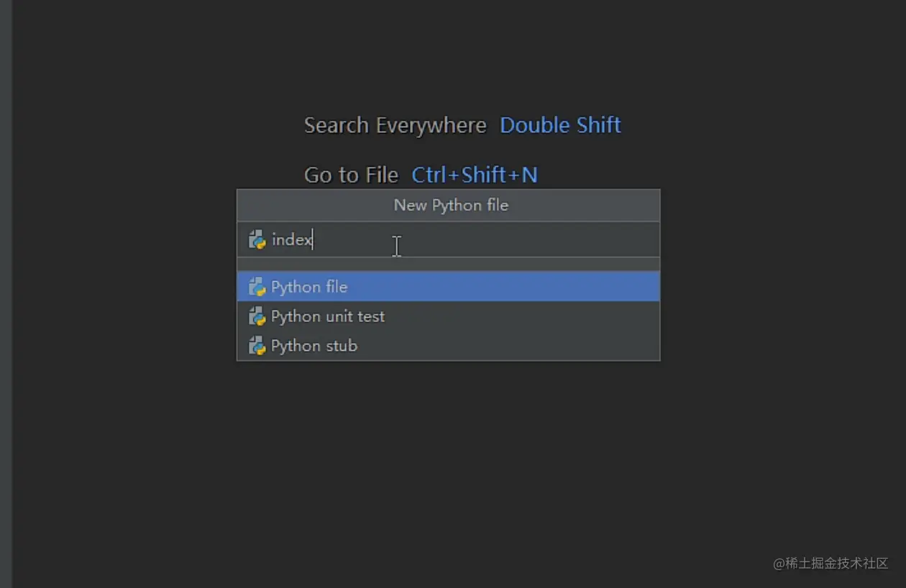The image size is (906, 588).
Task: Pick the Python stub option
Action: pos(314,346)
